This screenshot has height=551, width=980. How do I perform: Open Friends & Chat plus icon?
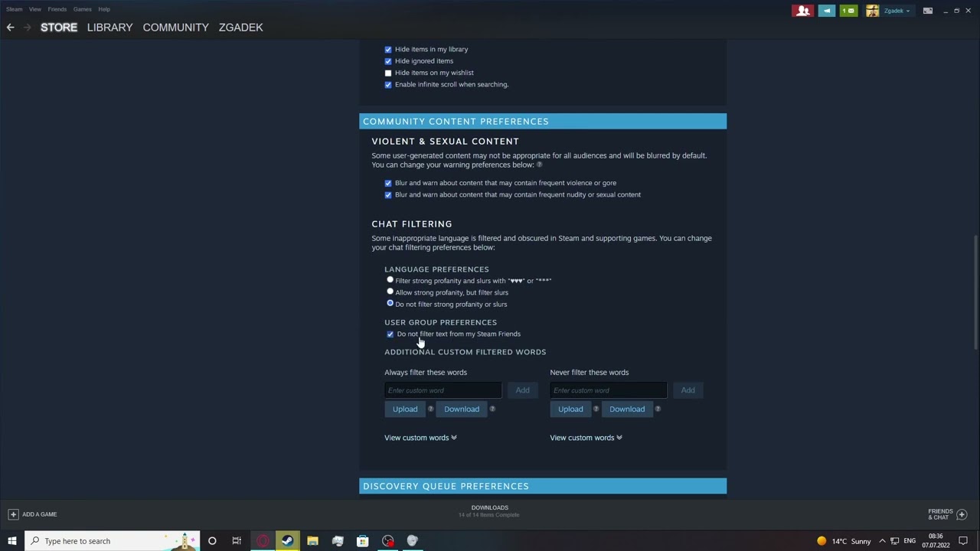962,514
